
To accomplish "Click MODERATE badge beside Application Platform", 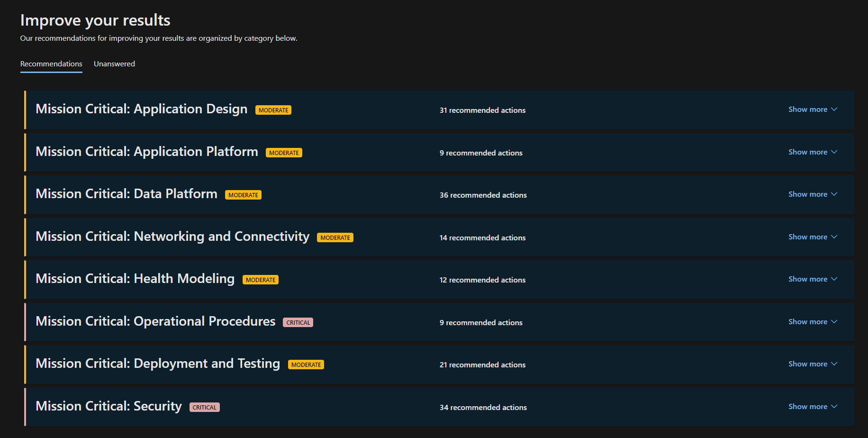I will [x=284, y=153].
